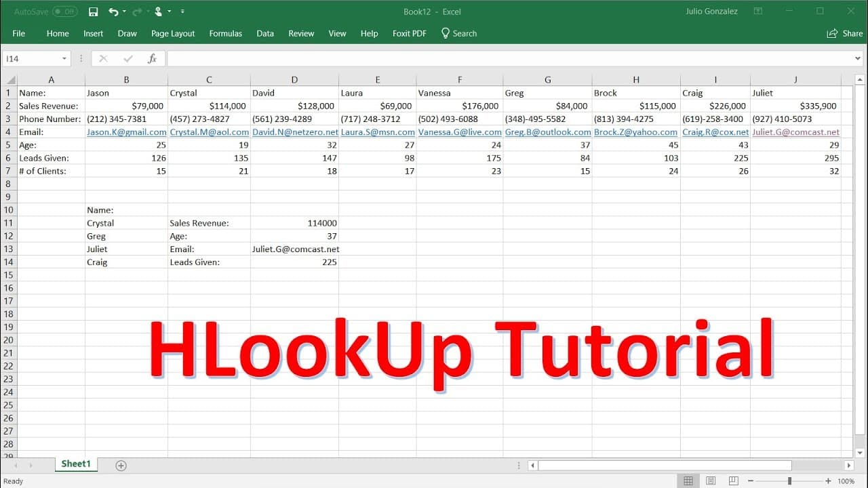The width and height of the screenshot is (868, 488).
Task: Click the Touch/Mouse Mode hand icon
Action: click(158, 12)
